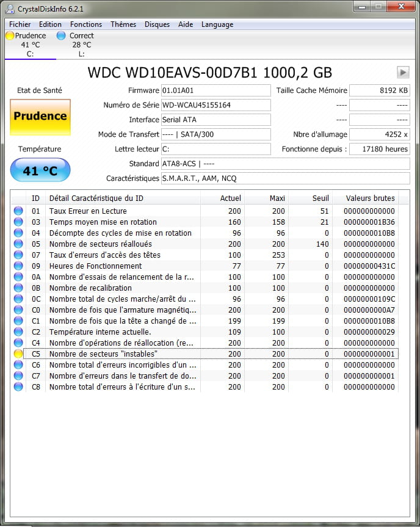Click the Caractéristiques field S.M.A.R.T., AAM, NCQ

pyautogui.click(x=286, y=178)
